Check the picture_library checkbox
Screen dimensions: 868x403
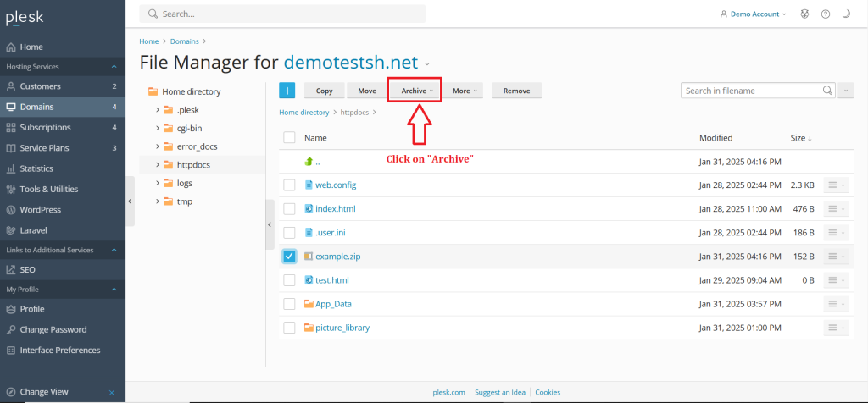(x=289, y=328)
